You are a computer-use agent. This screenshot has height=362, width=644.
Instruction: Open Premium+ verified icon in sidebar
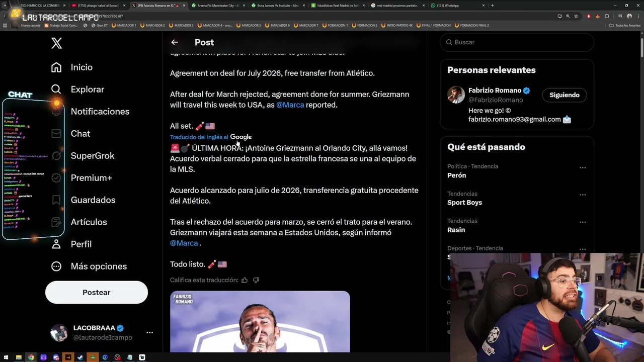[56, 178]
